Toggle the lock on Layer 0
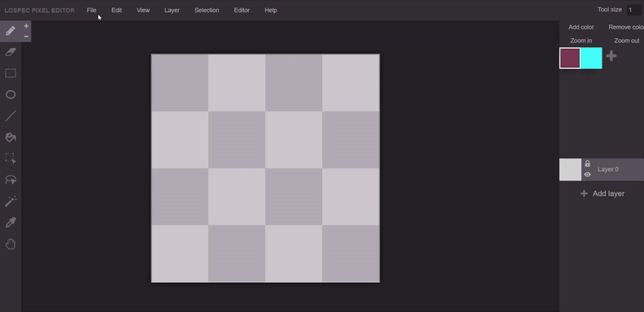 587,163
